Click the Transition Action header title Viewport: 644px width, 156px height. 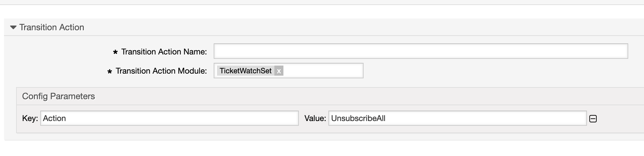[x=52, y=28]
